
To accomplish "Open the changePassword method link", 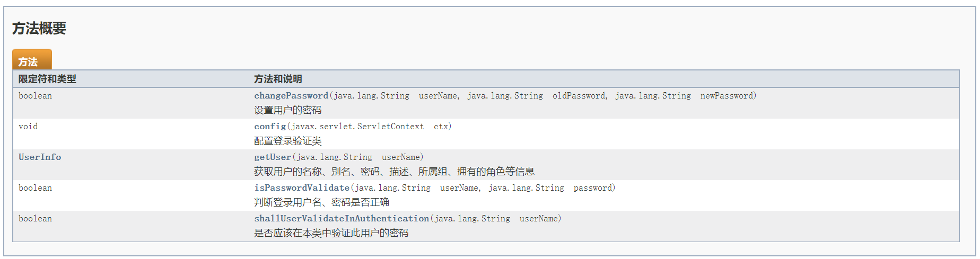I will 291,96.
